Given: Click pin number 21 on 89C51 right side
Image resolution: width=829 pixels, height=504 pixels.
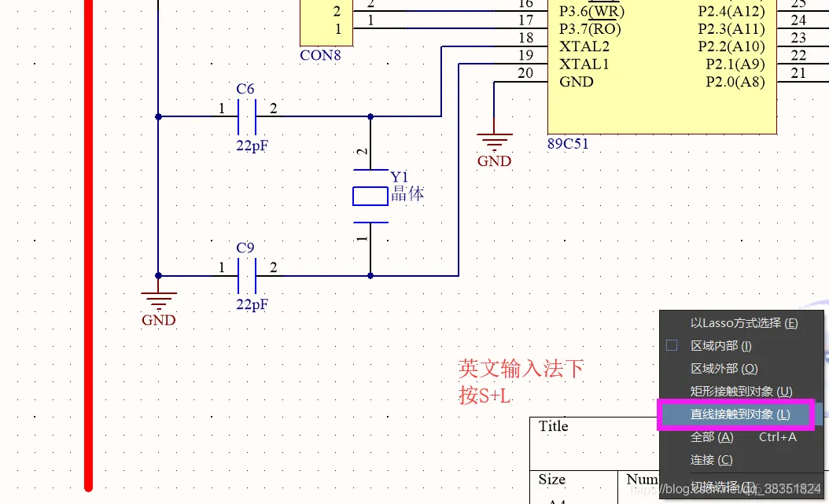Looking at the screenshot, I should [798, 73].
